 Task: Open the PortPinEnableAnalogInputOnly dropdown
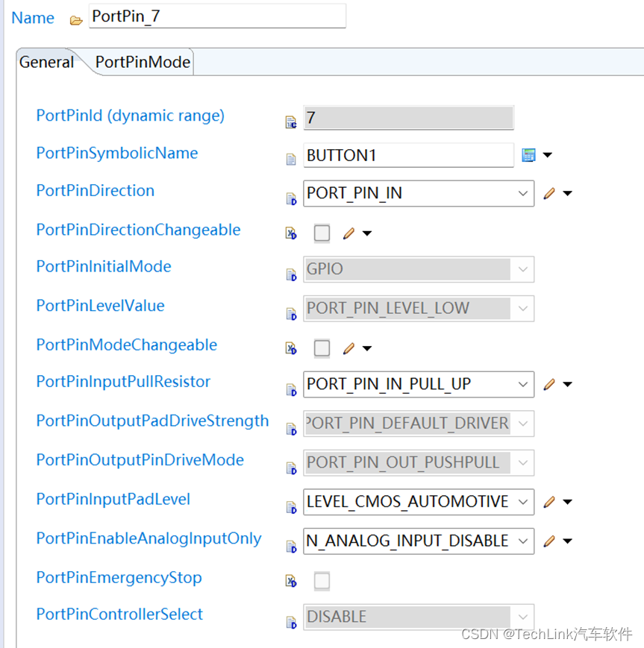(x=419, y=541)
